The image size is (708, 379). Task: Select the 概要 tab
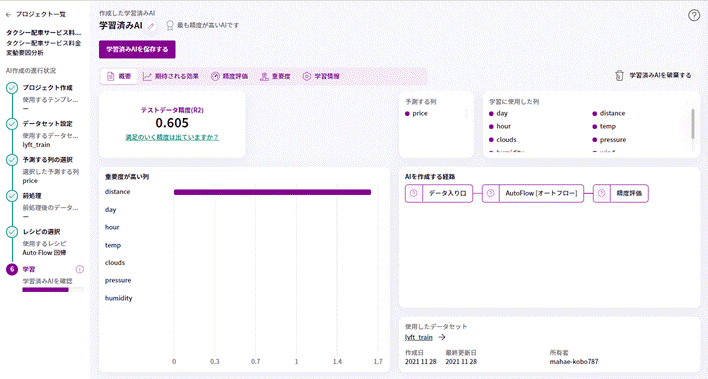[x=119, y=76]
